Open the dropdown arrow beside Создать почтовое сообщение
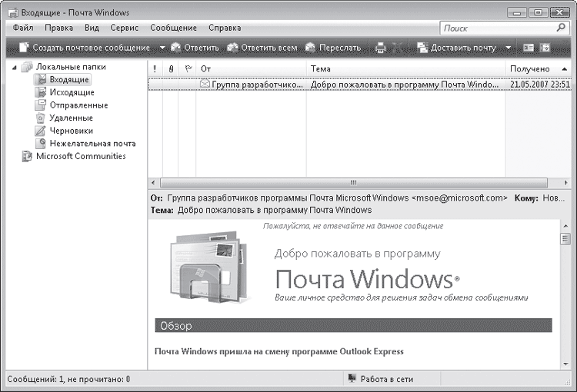This screenshot has height=392, width=577. coord(162,48)
